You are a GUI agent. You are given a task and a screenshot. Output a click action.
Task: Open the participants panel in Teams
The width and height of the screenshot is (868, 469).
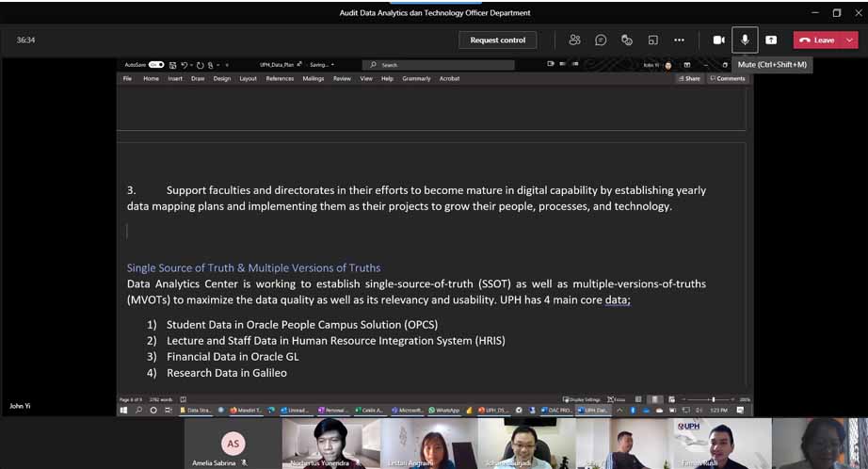coord(574,40)
